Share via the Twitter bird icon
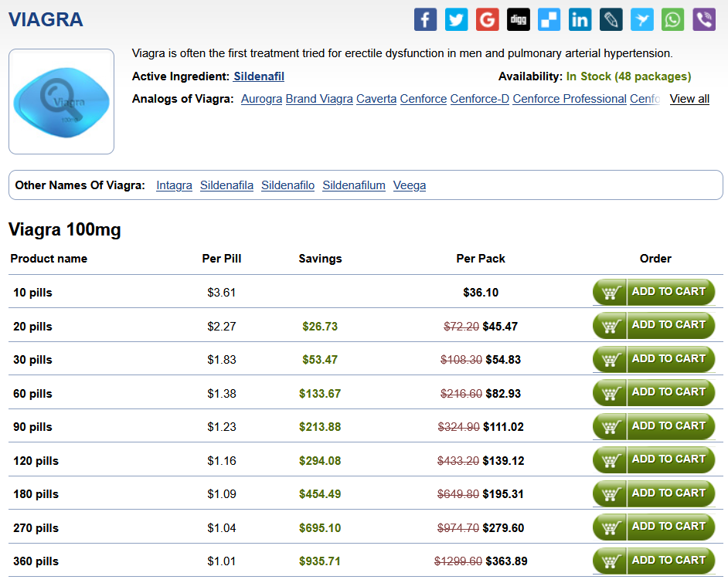Image resolution: width=728 pixels, height=583 pixels. 457,19
